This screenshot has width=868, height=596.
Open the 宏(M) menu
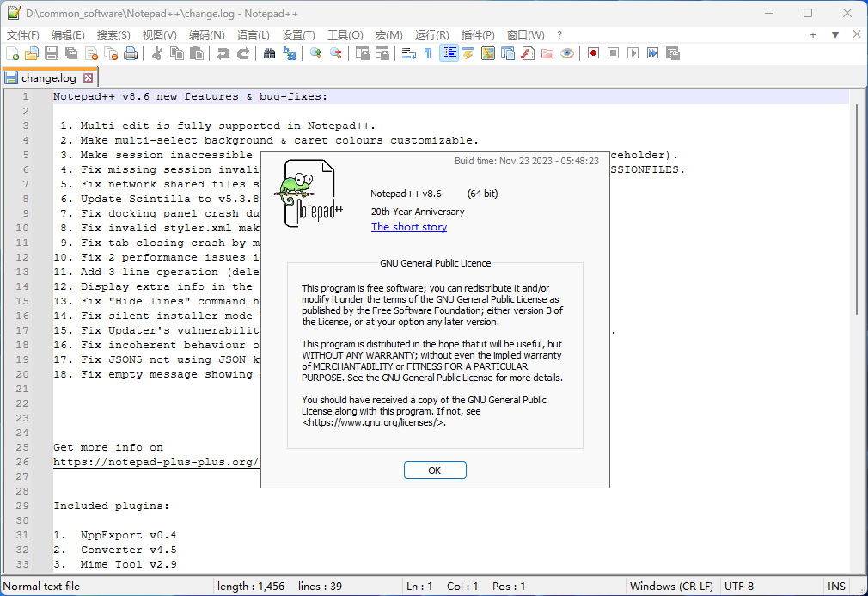coord(389,35)
